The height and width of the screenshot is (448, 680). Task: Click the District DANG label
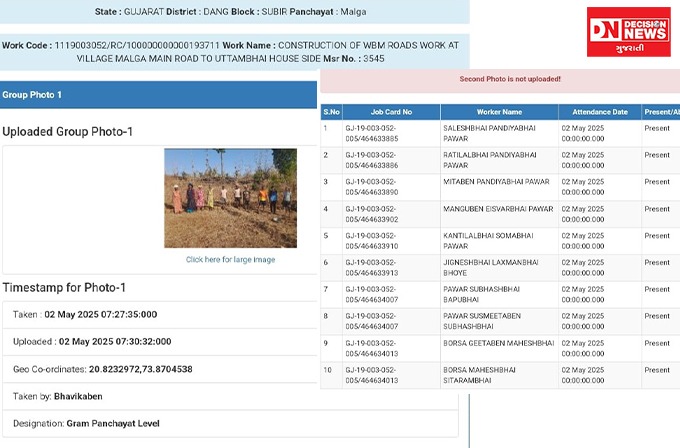(x=198, y=12)
